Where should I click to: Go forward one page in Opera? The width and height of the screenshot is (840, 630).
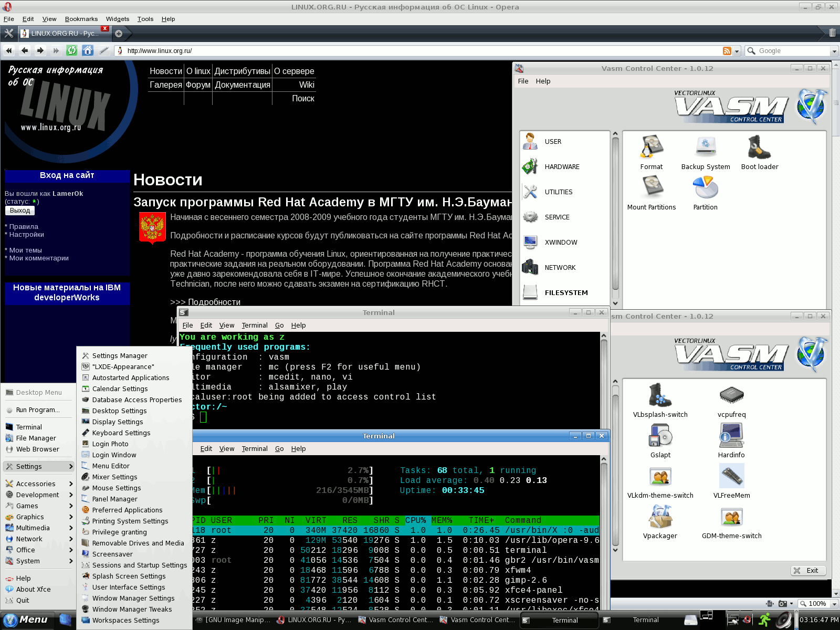click(x=40, y=50)
